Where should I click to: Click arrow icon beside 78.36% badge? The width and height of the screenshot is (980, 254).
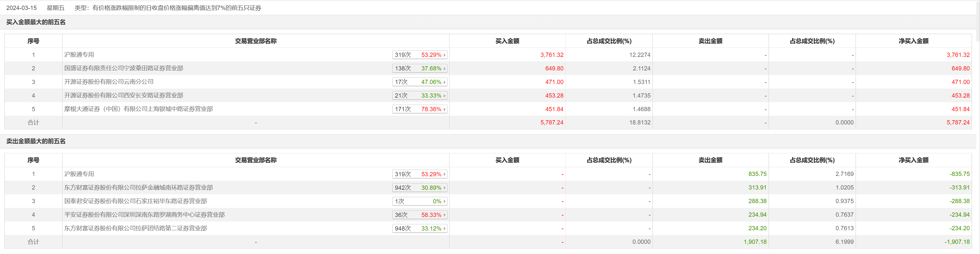pos(444,109)
